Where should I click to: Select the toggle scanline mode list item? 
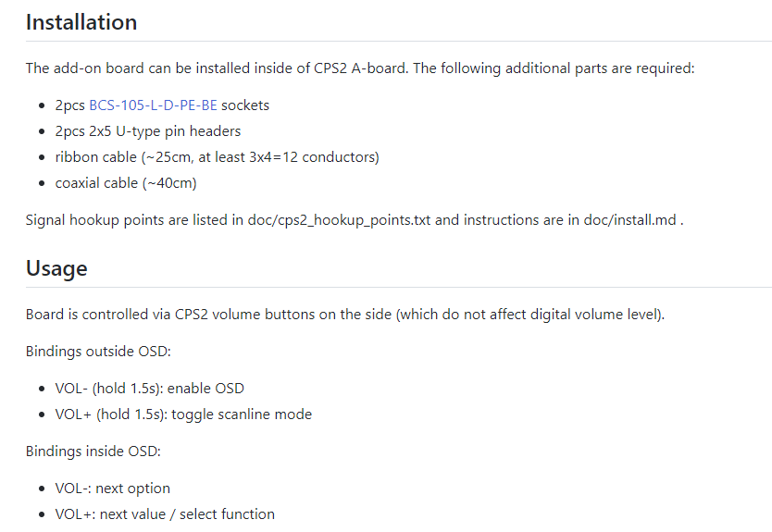(x=183, y=414)
